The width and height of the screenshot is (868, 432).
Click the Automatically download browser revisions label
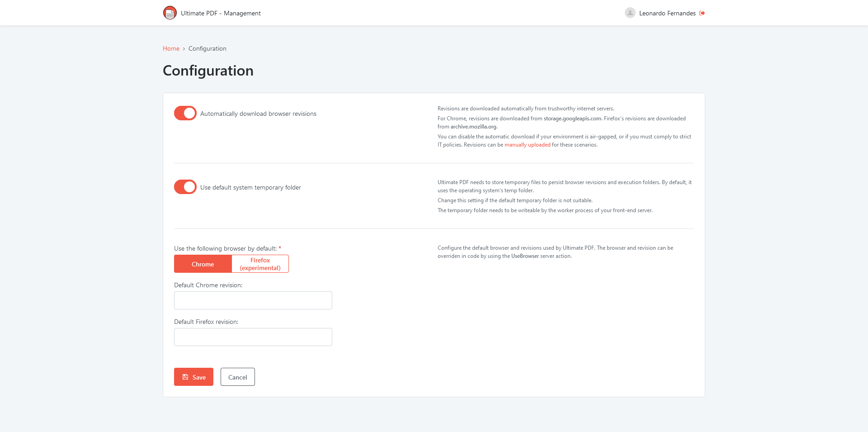258,114
